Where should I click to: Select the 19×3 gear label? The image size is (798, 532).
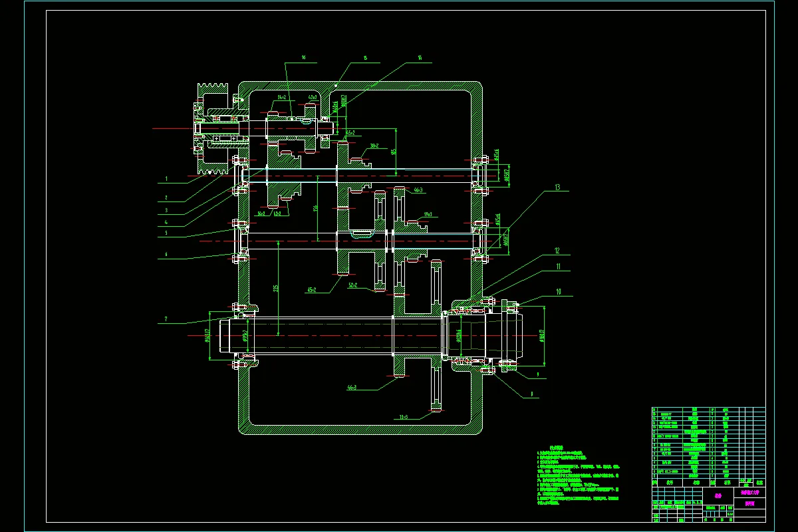pos(428,215)
